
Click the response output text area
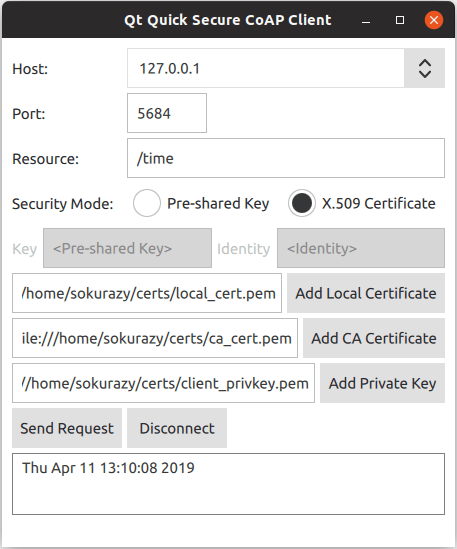click(228, 484)
